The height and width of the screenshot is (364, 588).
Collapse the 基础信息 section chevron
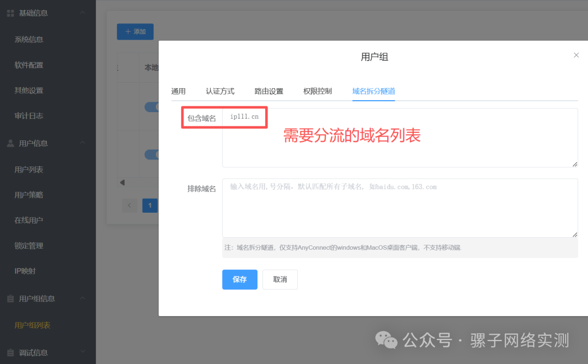pos(83,13)
